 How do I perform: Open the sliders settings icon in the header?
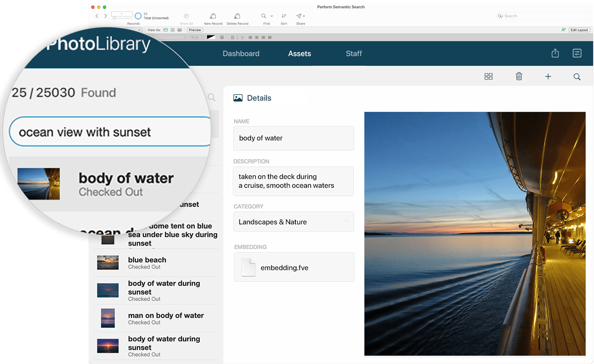pyautogui.click(x=577, y=53)
